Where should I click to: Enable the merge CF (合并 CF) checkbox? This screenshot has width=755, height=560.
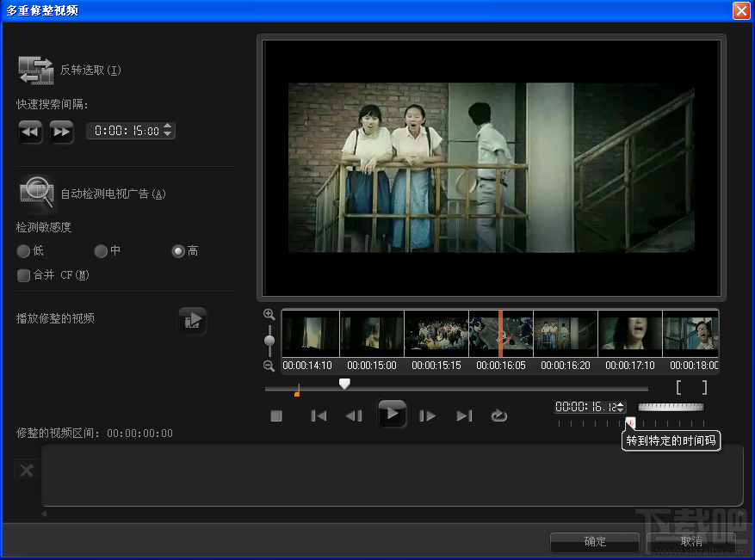pyautogui.click(x=23, y=275)
